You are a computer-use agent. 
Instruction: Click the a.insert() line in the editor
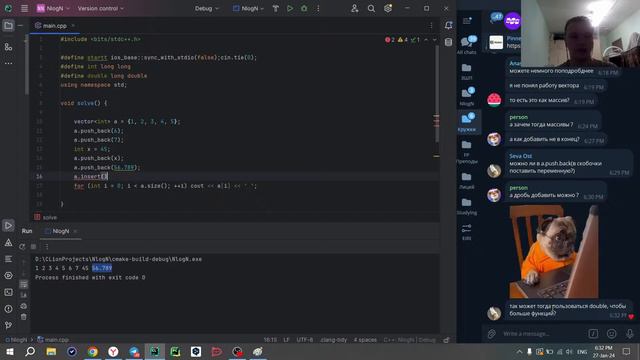[90, 176]
